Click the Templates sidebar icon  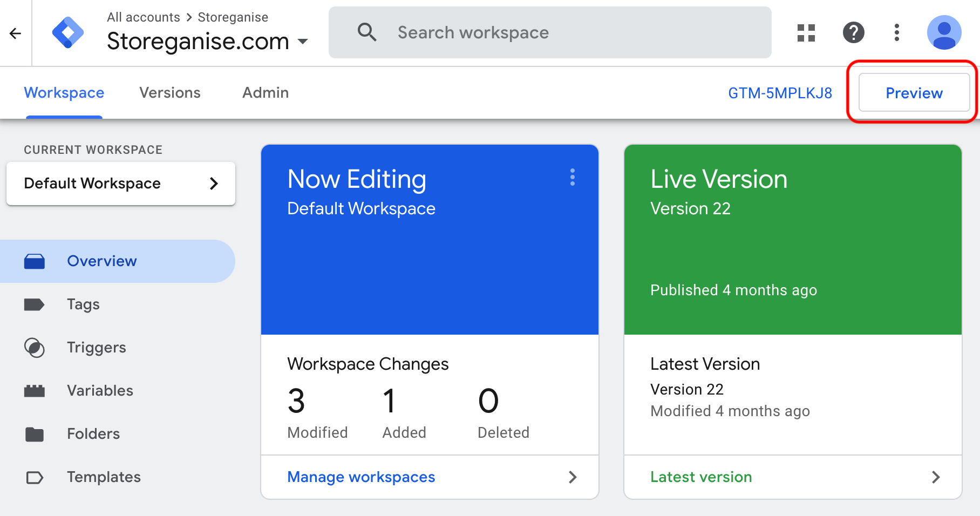coord(35,477)
